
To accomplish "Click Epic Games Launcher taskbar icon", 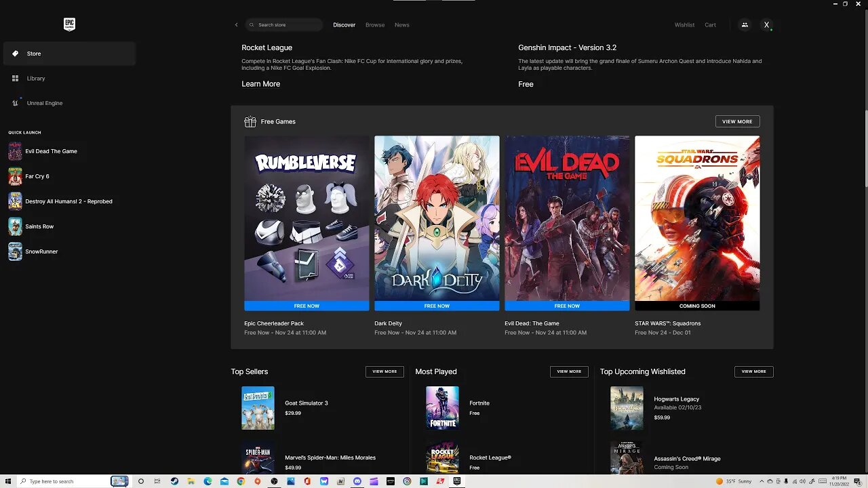I will (457, 481).
